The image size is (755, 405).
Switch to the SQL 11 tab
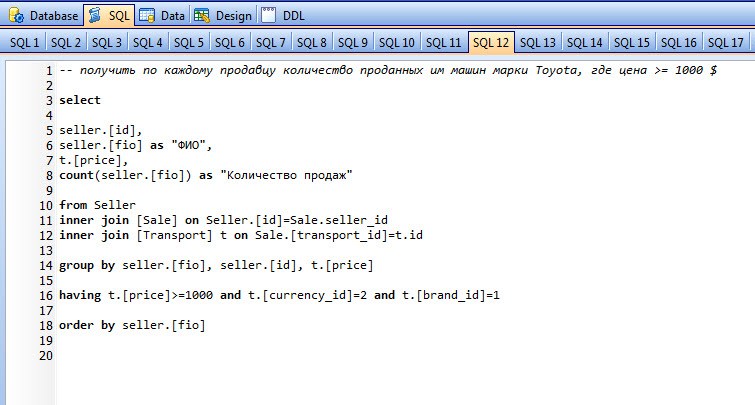pyautogui.click(x=441, y=43)
